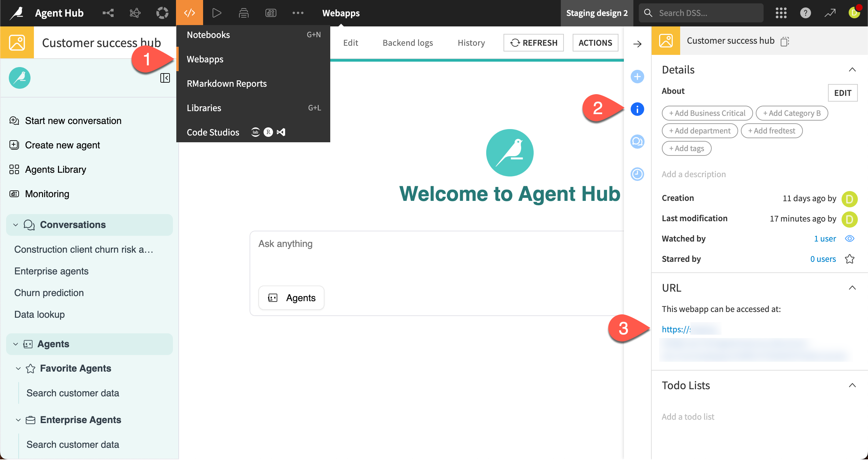The height and width of the screenshot is (460, 868).
Task: Click the Refresh button
Action: tap(533, 43)
